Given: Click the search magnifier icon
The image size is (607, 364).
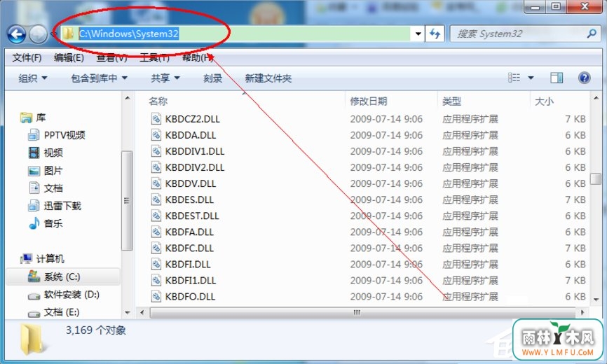Looking at the screenshot, I should [591, 34].
